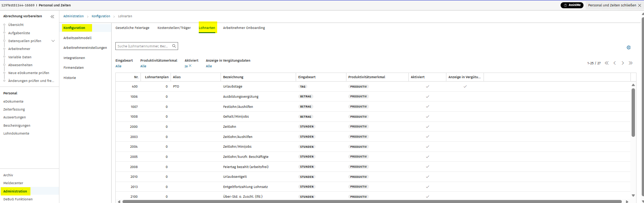Open Firmendaten in the submenu
The height and width of the screenshot is (203, 644).
point(74,68)
